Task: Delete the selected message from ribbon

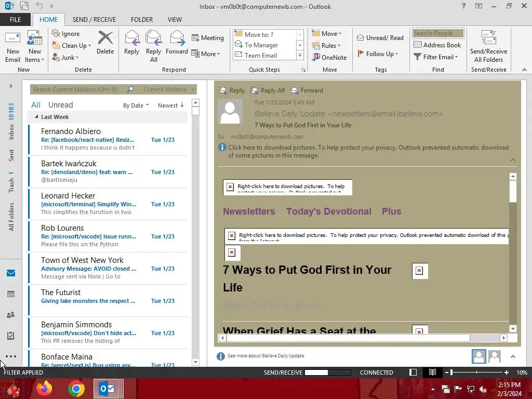Action: coord(105,43)
